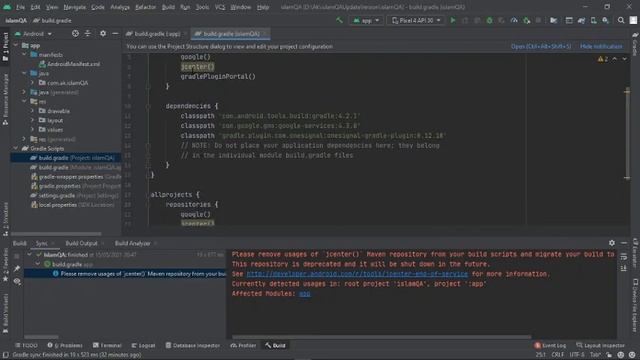This screenshot has width=640, height=360.
Task: Switch to the build.gradle (:app) editor tab
Action: (x=157, y=33)
